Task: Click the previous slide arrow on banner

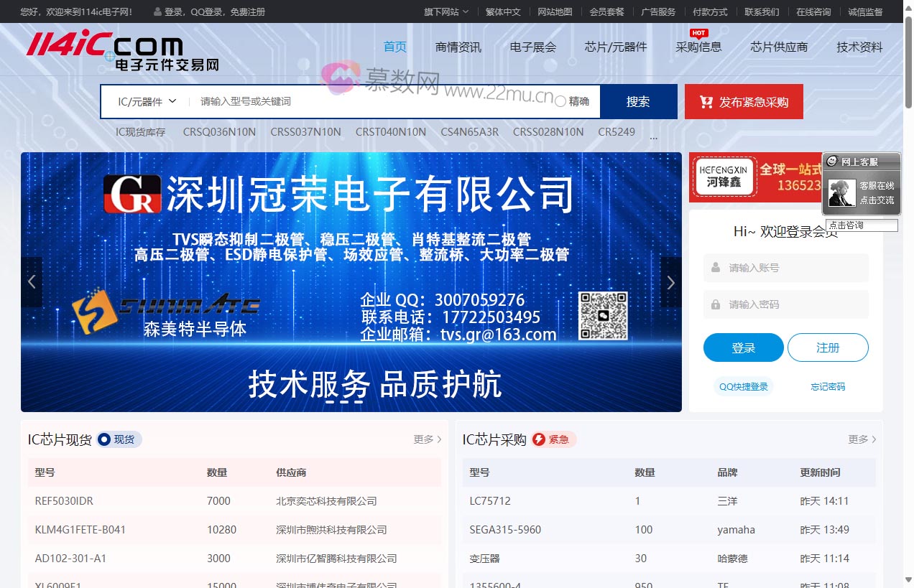Action: [32, 282]
